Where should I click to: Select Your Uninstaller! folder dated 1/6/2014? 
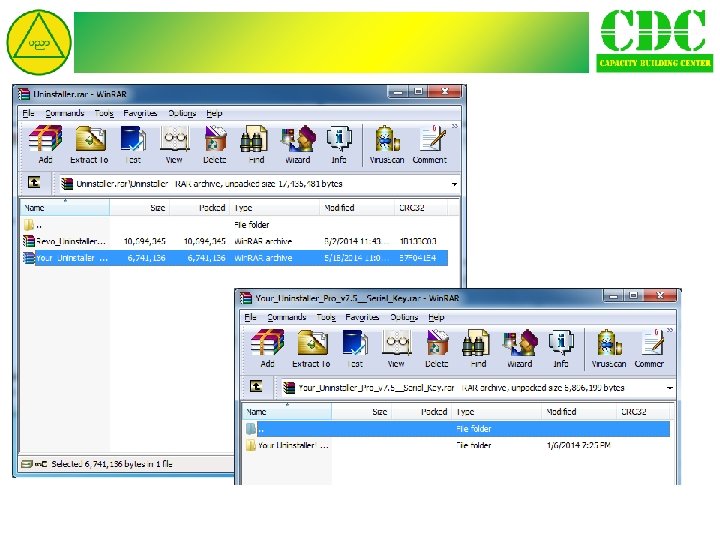pos(457,445)
